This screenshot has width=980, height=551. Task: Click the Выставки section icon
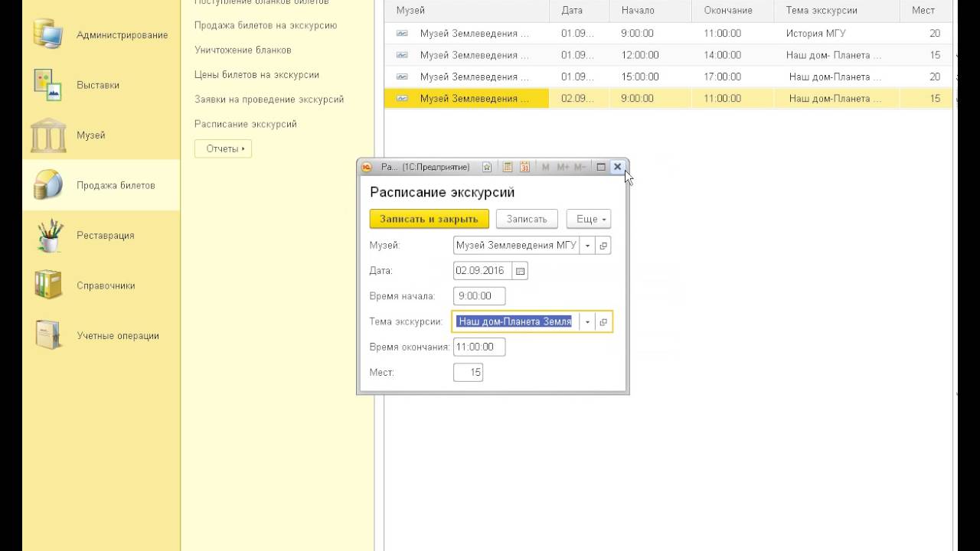click(47, 85)
